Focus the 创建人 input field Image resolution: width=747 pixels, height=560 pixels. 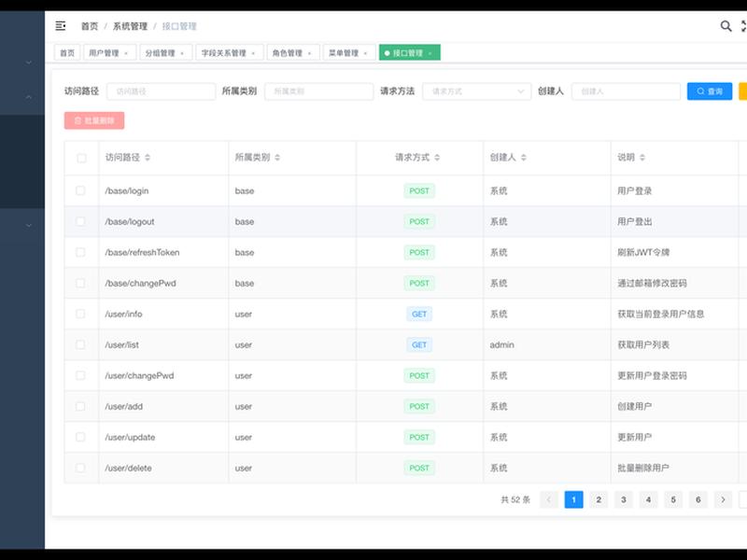pos(626,91)
